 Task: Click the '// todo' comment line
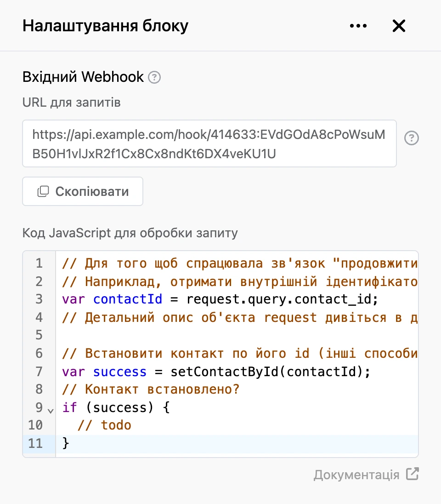coord(104,425)
